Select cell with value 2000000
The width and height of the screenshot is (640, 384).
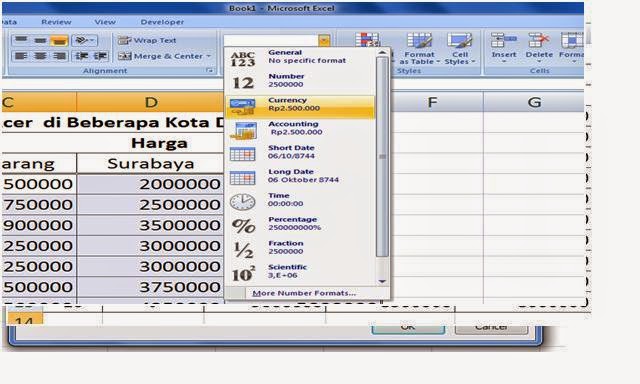[x=151, y=184]
